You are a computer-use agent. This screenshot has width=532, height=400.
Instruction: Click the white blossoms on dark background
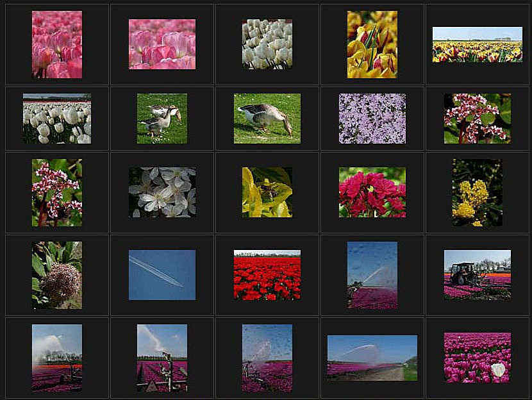pos(162,192)
